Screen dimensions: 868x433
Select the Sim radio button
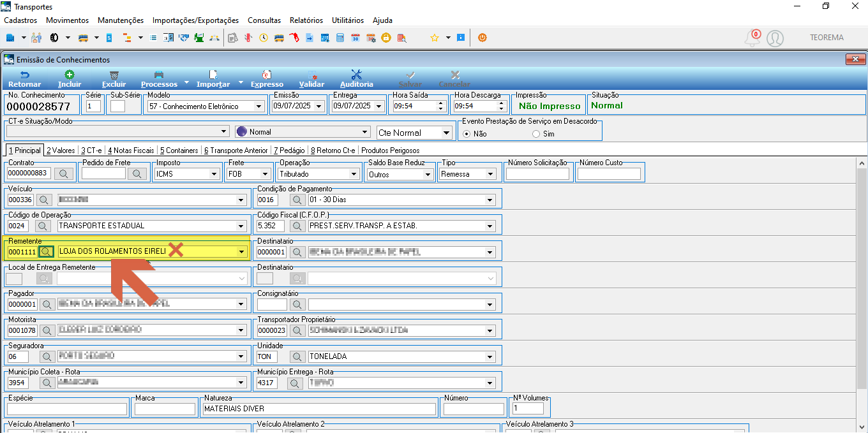(x=536, y=134)
